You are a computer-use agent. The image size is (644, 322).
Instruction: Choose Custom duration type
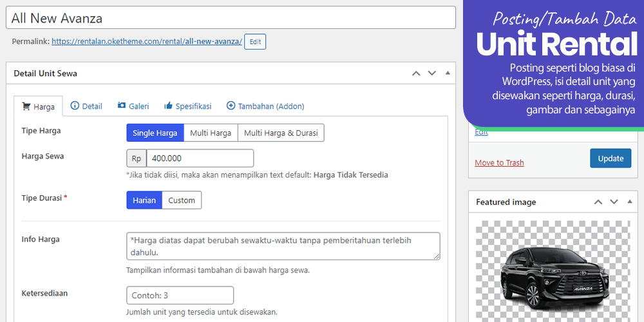[182, 200]
